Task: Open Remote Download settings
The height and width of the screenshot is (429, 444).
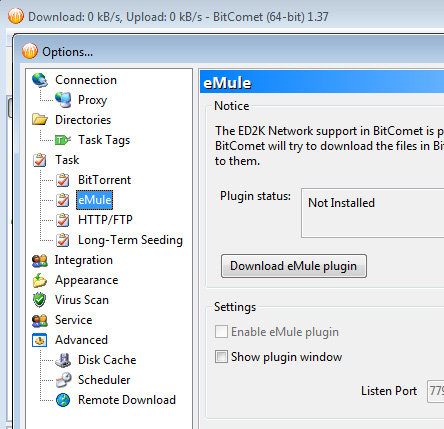Action: click(x=127, y=400)
